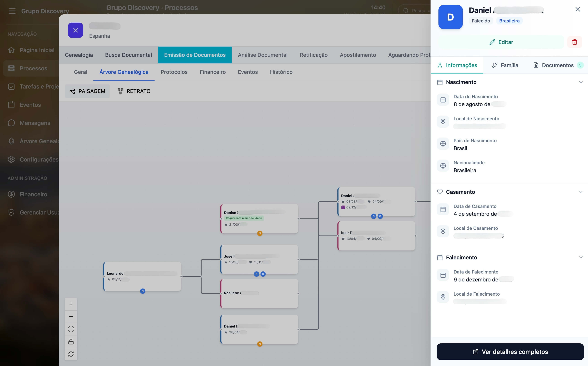The image size is (588, 366).
Task: Toggle the canvas lock icon
Action: [71, 341]
